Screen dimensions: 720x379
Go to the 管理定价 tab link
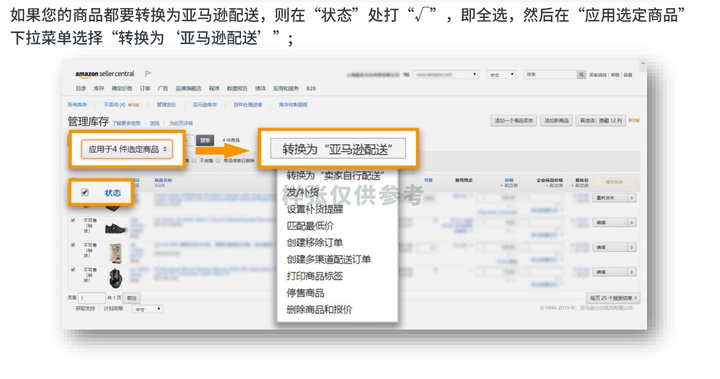[x=166, y=105]
